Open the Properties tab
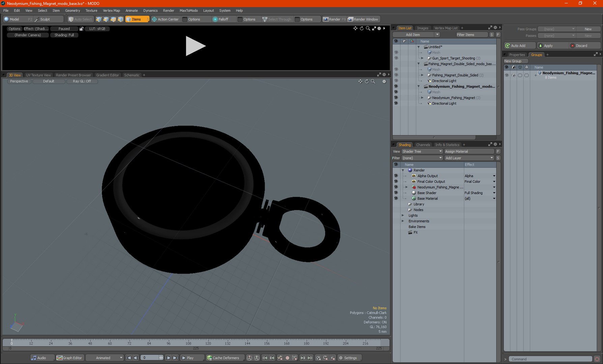The width and height of the screenshot is (603, 364). click(517, 55)
